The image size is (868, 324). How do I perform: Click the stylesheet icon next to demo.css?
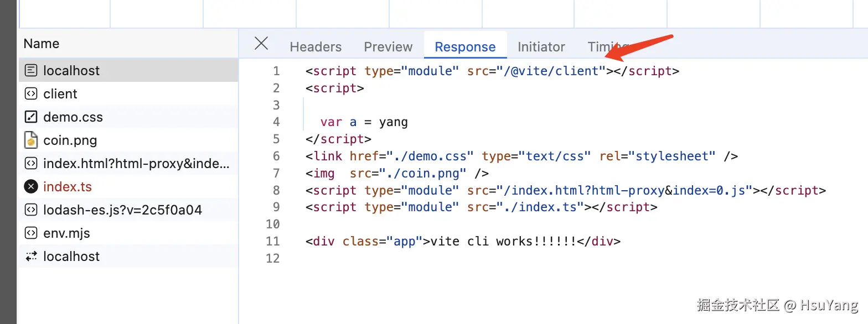click(31, 117)
